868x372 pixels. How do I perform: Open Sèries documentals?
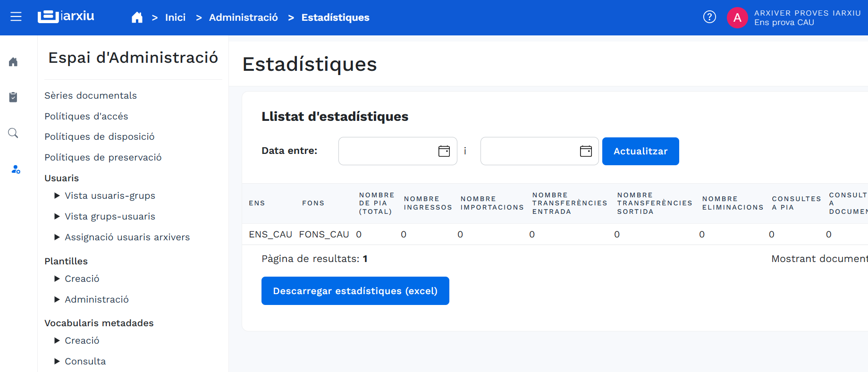91,95
